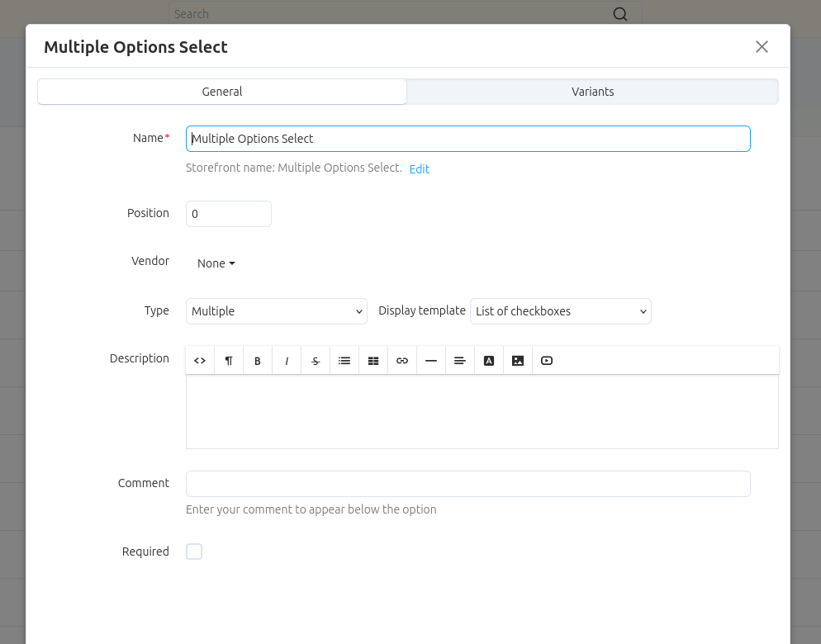Insert a link in description editor

402,360
